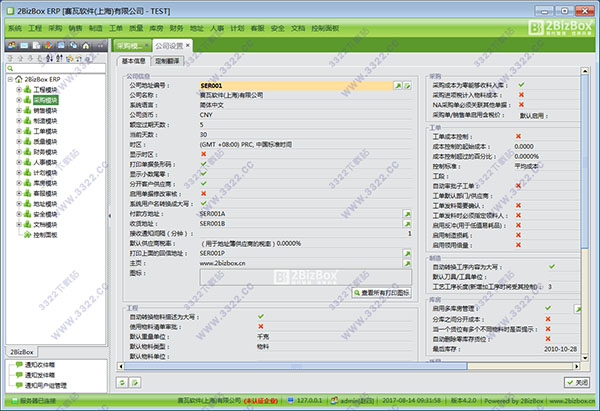Toggle 采购成本为零能够收料入库 check mark
The image size is (600, 411).
(x=521, y=85)
